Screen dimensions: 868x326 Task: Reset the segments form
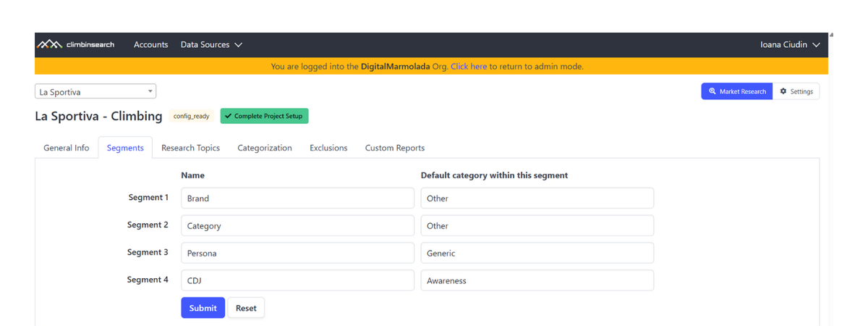coord(246,308)
